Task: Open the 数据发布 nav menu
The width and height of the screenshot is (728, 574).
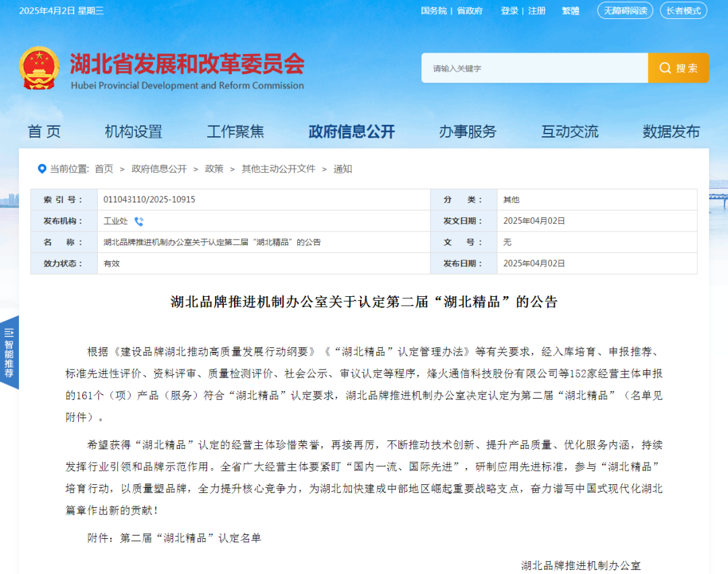Action: tap(671, 132)
